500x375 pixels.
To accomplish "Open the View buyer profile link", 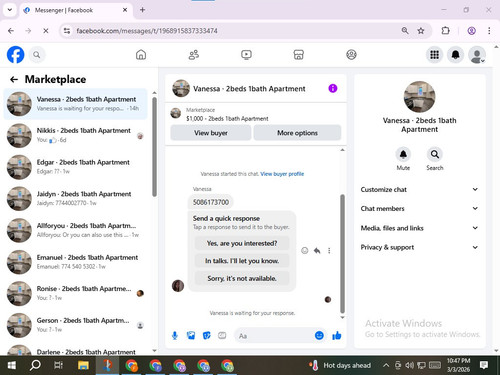I will tap(282, 174).
